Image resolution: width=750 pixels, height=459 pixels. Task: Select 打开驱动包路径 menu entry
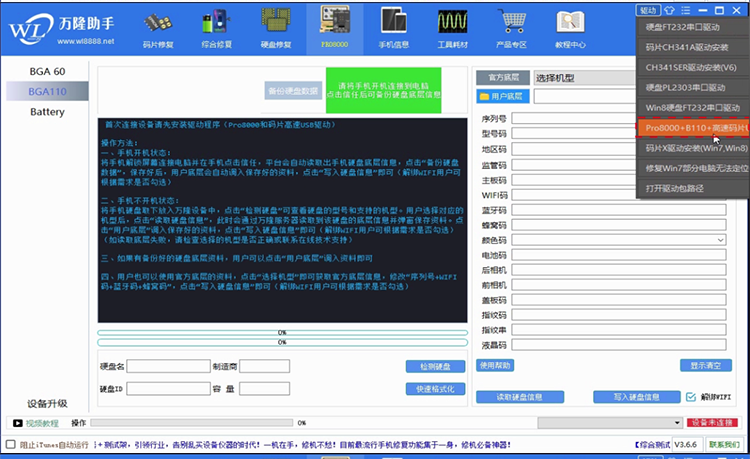pos(693,188)
